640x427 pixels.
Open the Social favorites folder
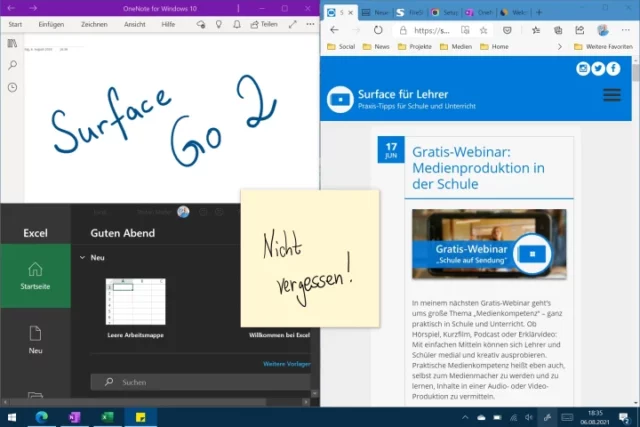[341, 47]
